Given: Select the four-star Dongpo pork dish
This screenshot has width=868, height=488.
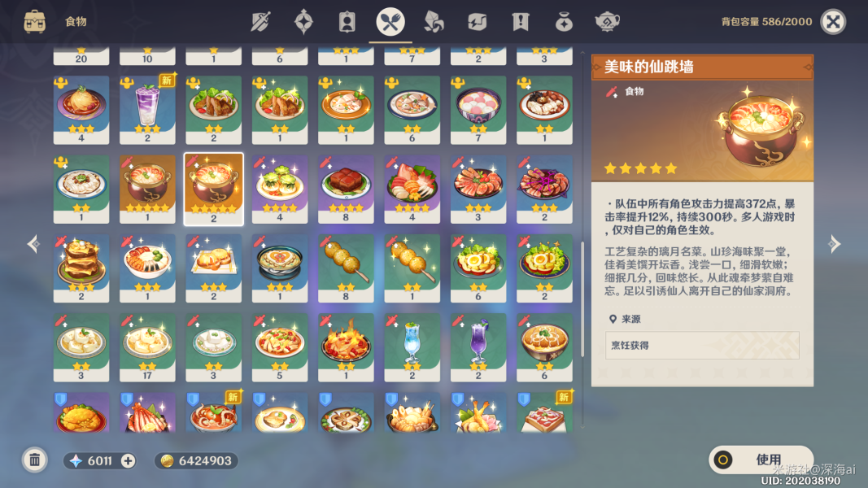Looking at the screenshot, I should [x=346, y=190].
